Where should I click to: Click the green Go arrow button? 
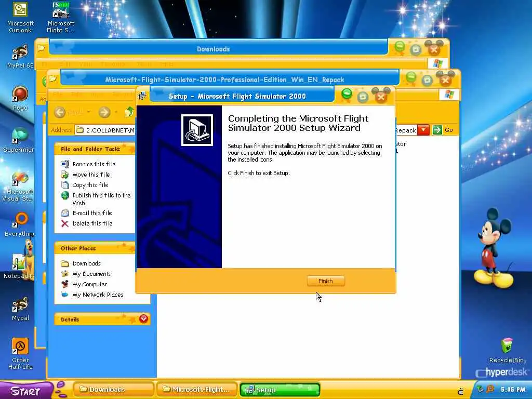point(437,130)
